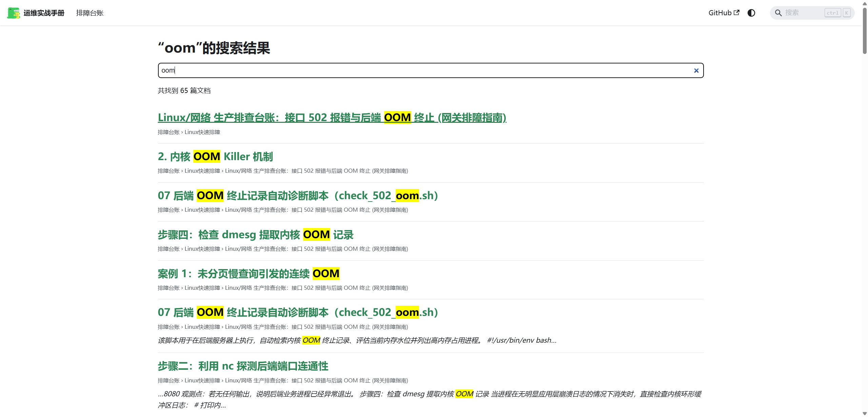868x417 pixels.
Task: Click breadcrumb '排障台账 › Linux快速排障' under first result
Action: (189, 132)
